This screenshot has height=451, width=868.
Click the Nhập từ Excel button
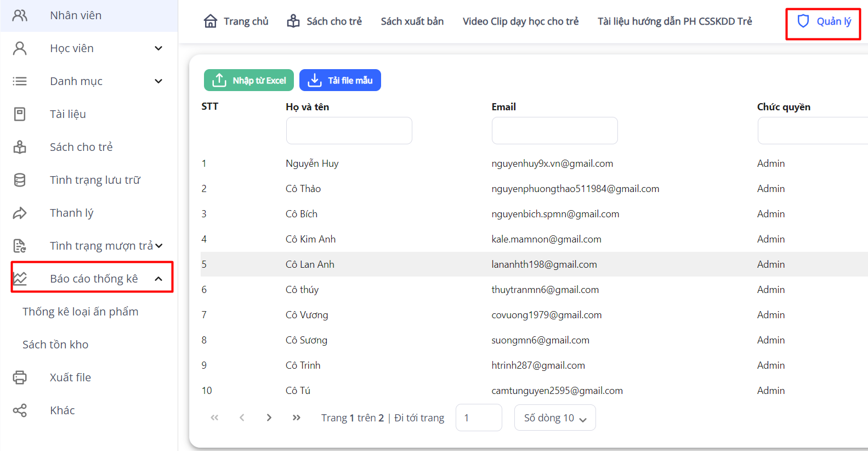(249, 80)
